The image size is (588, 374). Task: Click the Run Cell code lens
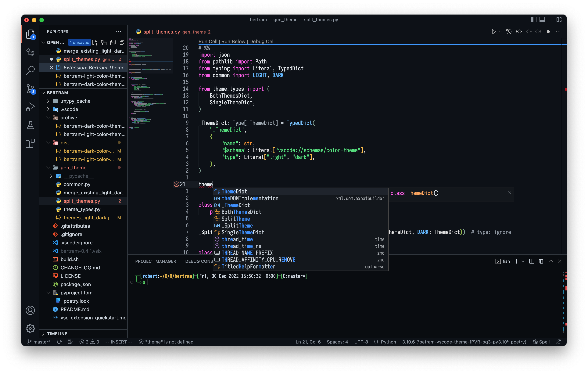[208, 41]
